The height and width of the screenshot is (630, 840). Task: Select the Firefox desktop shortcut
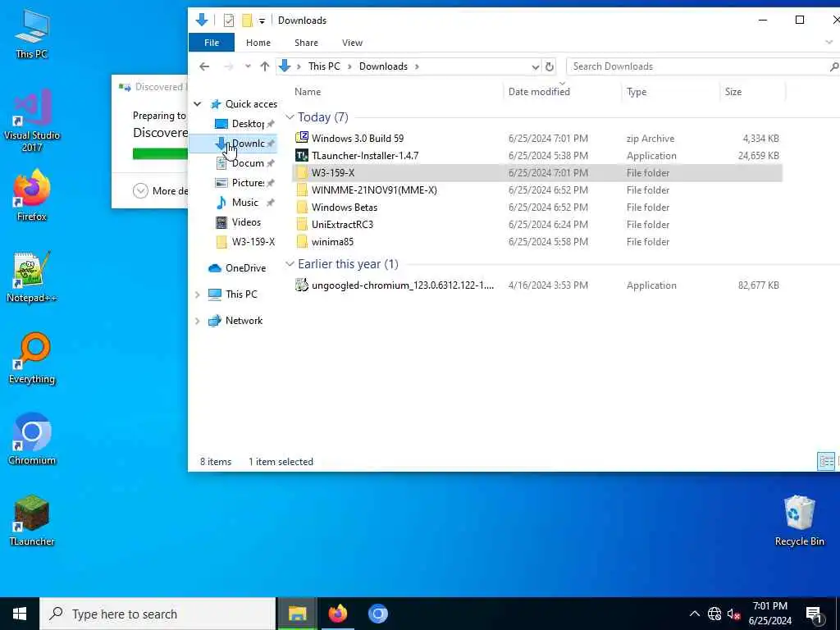click(32, 195)
